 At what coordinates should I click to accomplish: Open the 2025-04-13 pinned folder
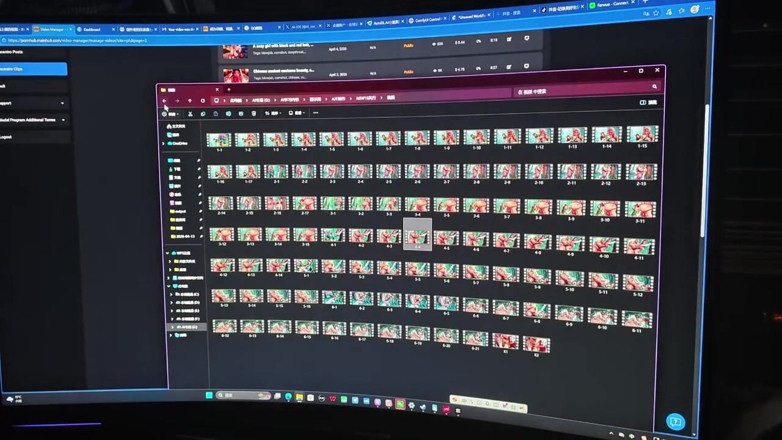(x=183, y=236)
